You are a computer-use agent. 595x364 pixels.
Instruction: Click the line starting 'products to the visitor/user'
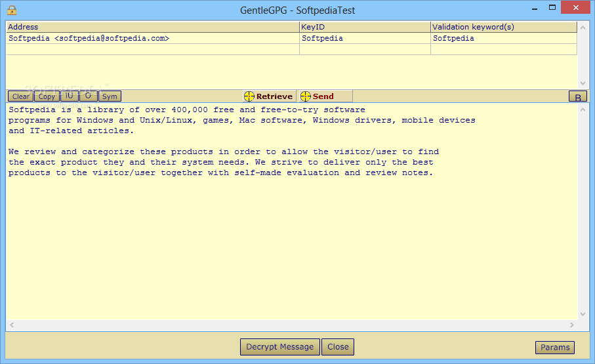[220, 172]
